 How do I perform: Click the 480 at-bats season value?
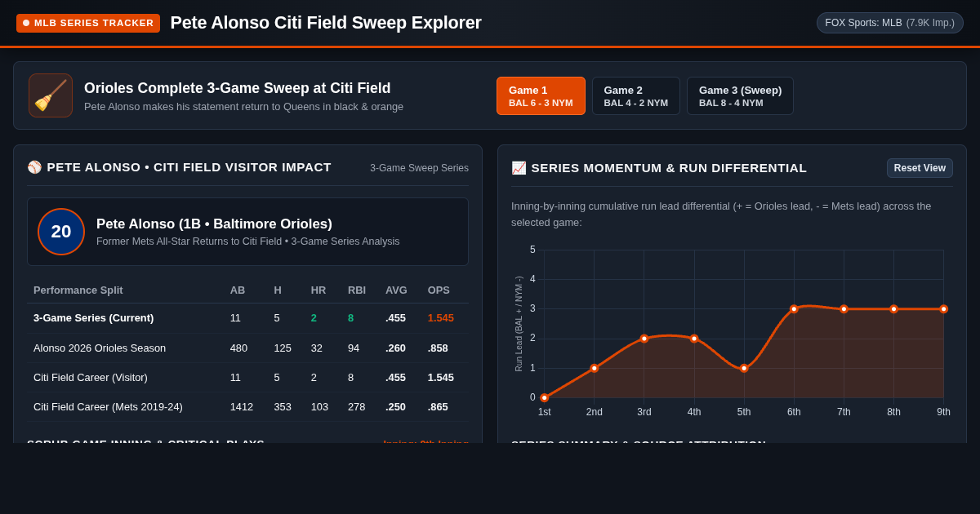coord(238,348)
